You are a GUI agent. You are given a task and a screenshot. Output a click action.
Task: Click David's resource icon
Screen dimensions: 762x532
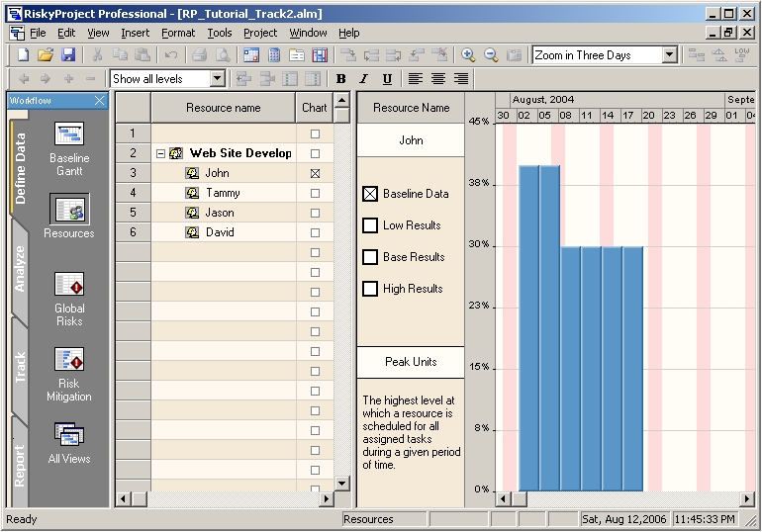point(192,232)
